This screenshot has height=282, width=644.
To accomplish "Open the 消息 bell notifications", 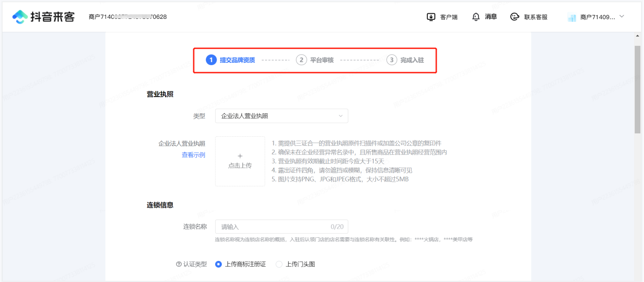I will point(476,17).
